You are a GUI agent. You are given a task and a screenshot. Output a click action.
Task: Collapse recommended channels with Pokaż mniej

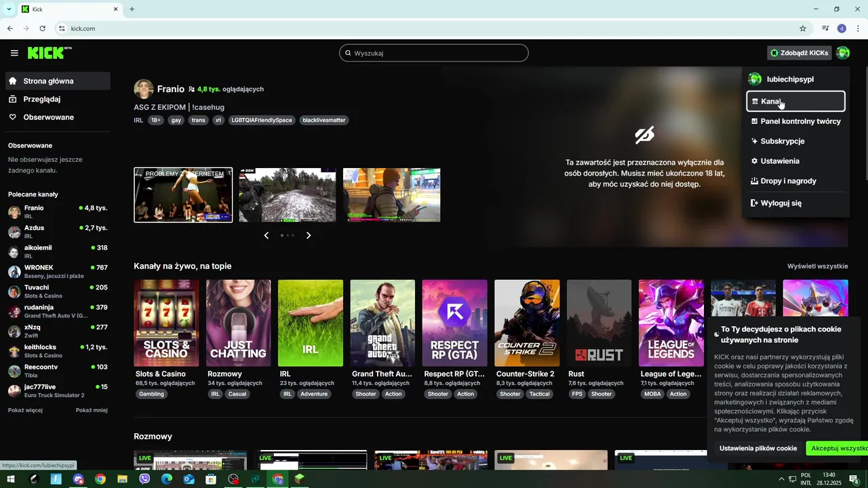(x=92, y=410)
